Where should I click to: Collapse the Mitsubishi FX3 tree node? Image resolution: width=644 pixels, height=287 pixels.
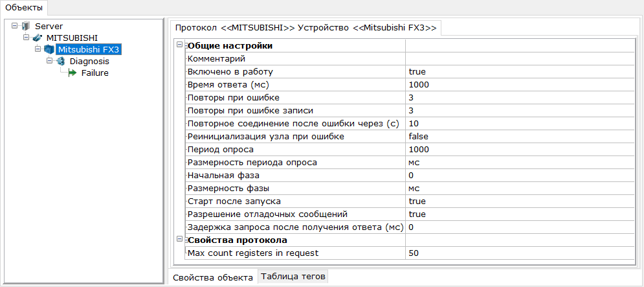pos(38,49)
